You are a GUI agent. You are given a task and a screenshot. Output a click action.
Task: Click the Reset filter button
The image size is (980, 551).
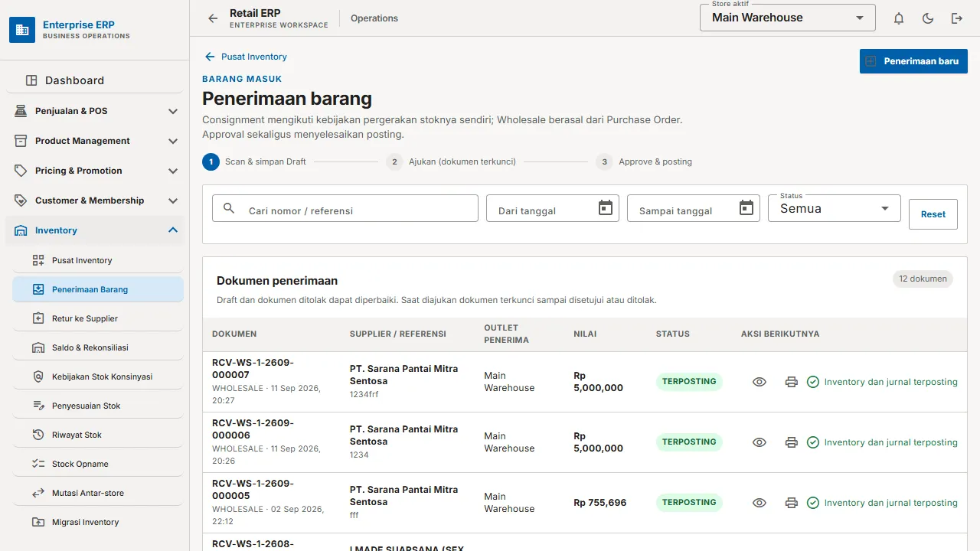tap(933, 214)
